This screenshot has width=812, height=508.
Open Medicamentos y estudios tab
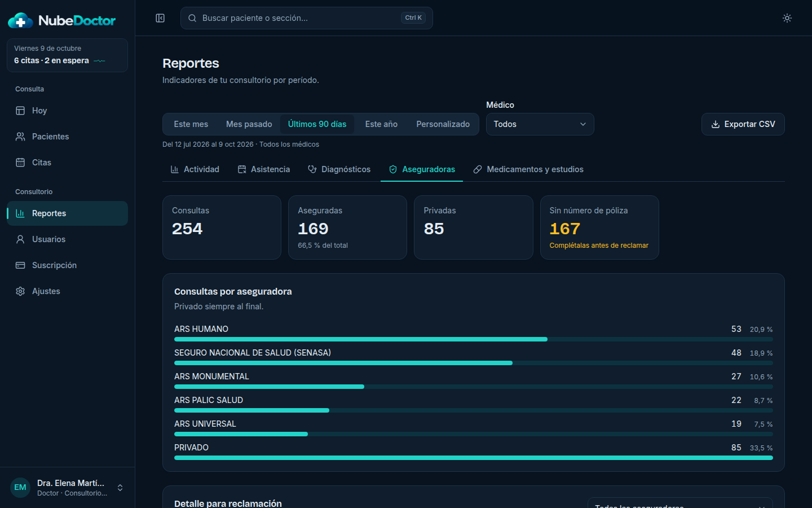pos(528,169)
